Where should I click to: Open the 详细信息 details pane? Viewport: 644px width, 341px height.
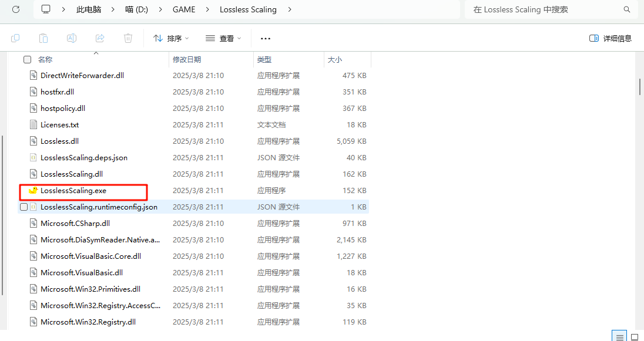click(x=611, y=38)
